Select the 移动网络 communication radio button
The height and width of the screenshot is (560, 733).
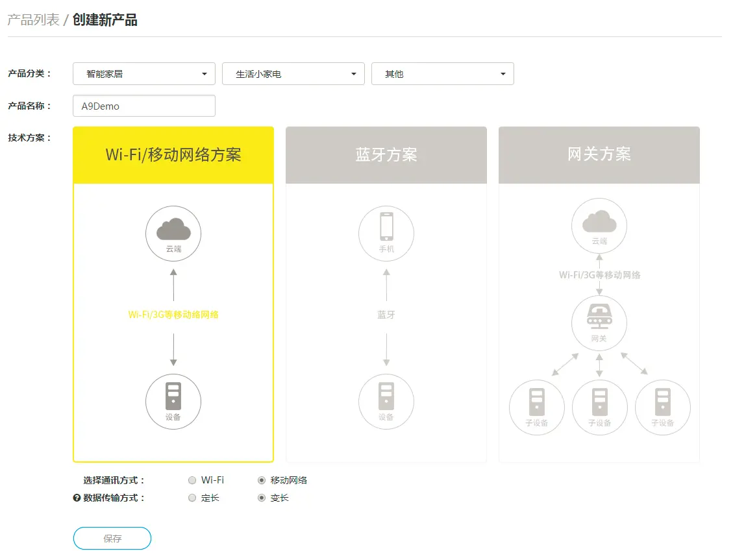pyautogui.click(x=262, y=480)
